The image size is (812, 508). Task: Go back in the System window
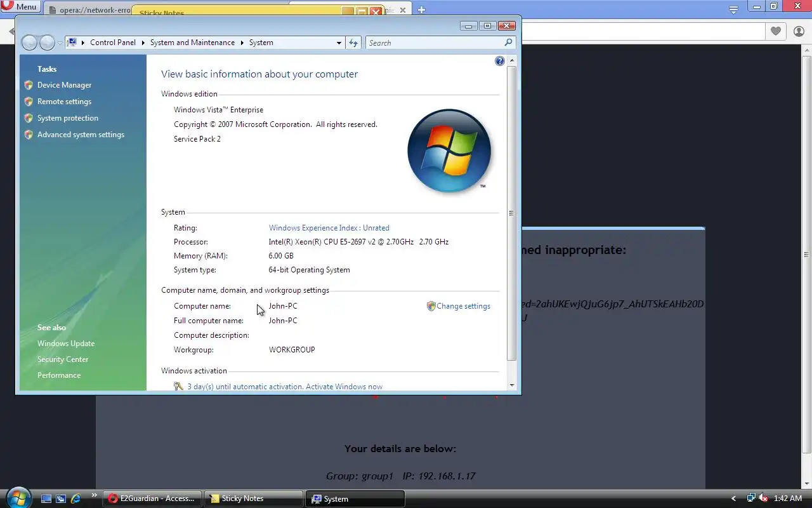(x=30, y=43)
